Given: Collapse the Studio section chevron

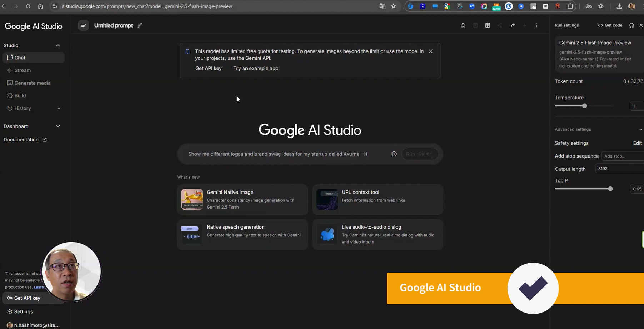Looking at the screenshot, I should pos(58,45).
